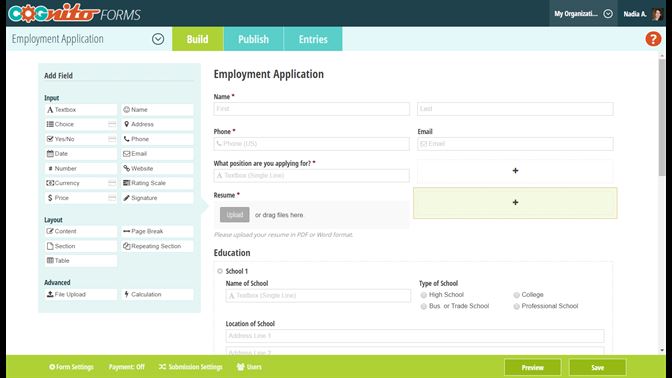The image size is (672, 378).
Task: Click the Save button
Action: (597, 368)
